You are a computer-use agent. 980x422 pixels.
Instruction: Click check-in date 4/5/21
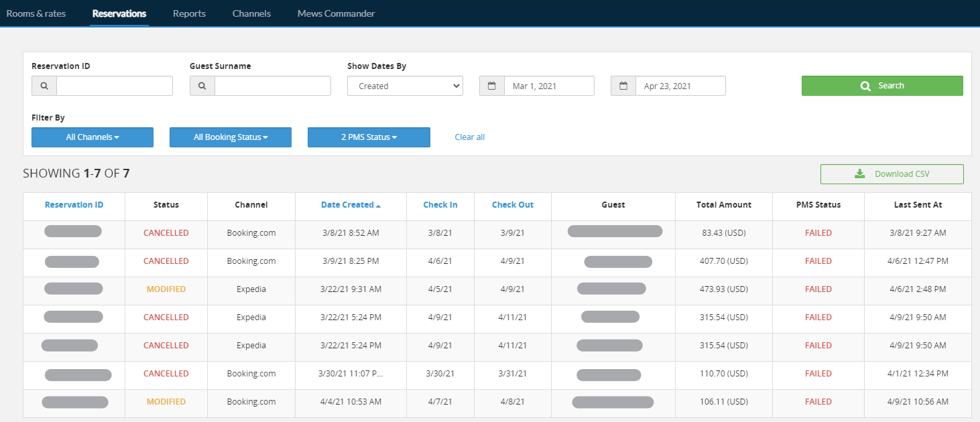pyautogui.click(x=440, y=289)
